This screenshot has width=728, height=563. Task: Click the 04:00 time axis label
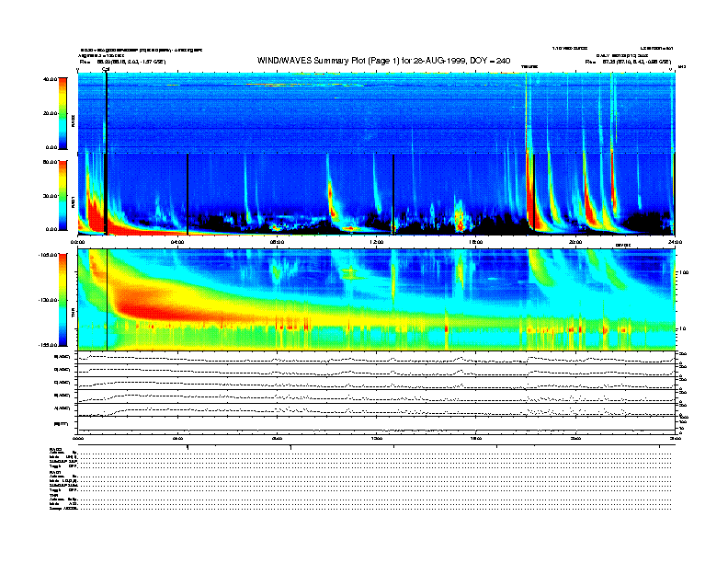pos(177,242)
